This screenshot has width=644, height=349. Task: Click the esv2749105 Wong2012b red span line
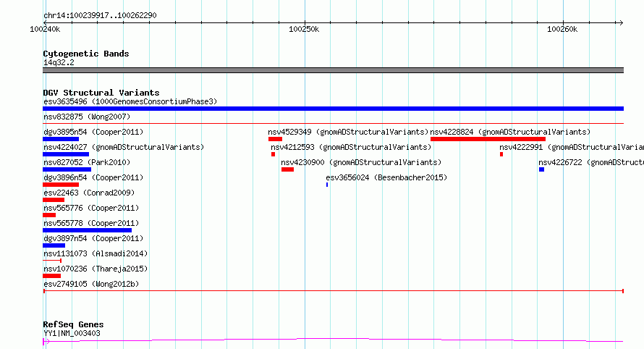coord(334,291)
